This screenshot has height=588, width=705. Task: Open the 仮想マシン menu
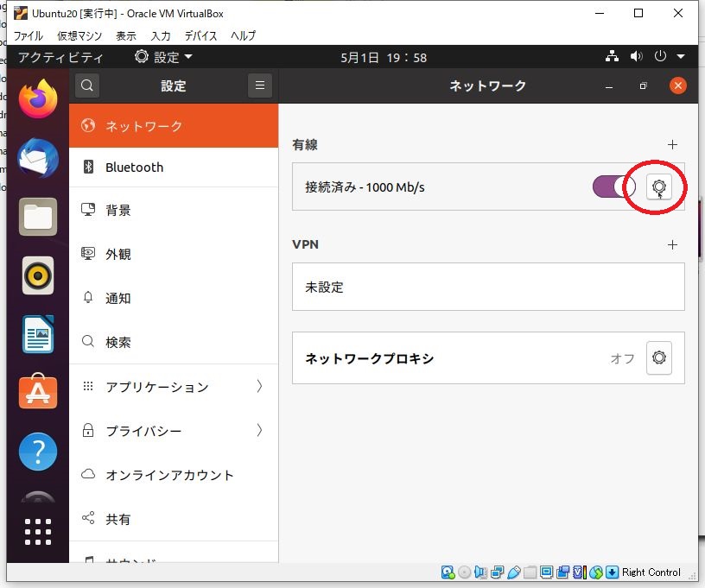[79, 35]
